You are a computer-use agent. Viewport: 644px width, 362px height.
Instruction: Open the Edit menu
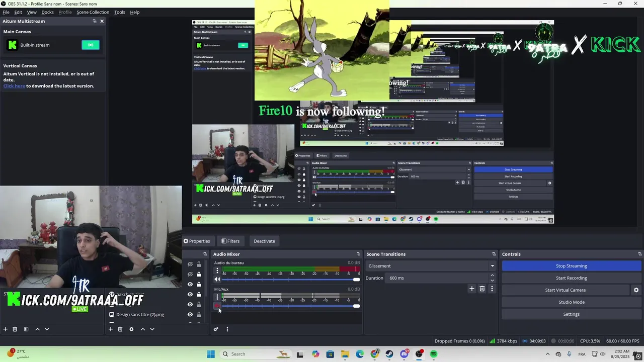18,12
